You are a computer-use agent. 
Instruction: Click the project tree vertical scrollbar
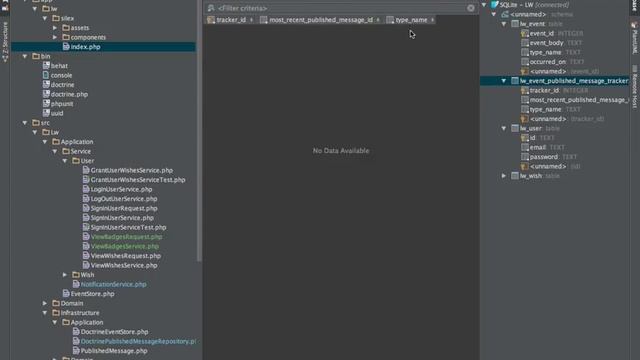coord(199,131)
